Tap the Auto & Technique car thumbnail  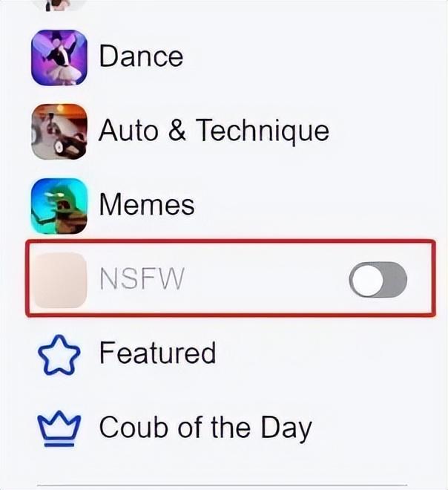click(59, 132)
